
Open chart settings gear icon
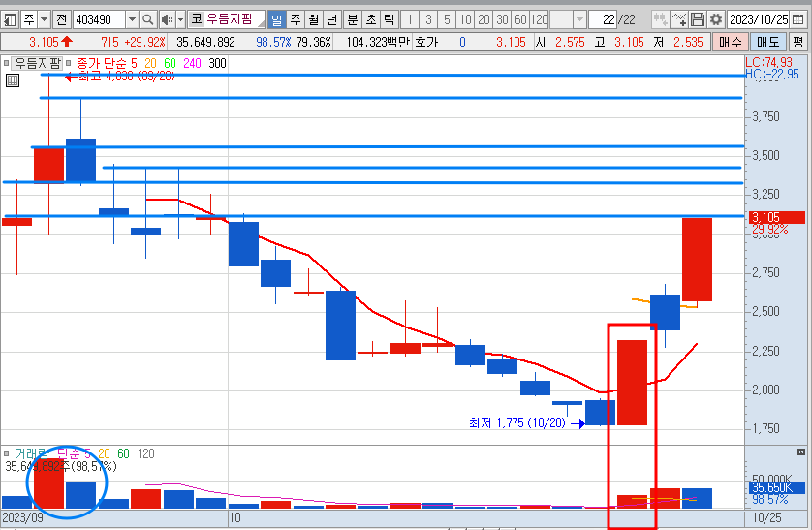pyautogui.click(x=716, y=19)
